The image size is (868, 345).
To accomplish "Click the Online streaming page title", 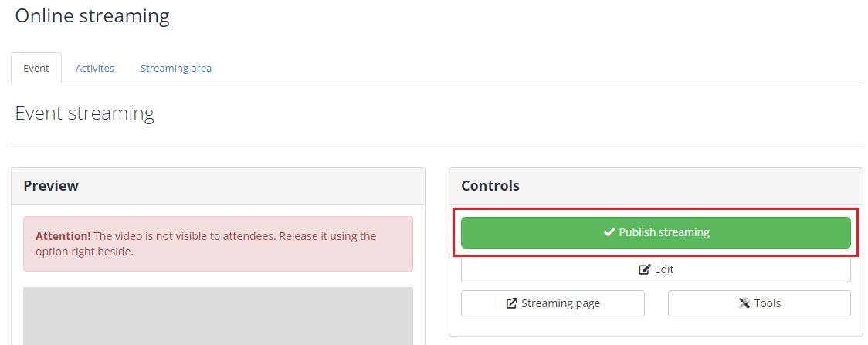I will click(x=92, y=16).
